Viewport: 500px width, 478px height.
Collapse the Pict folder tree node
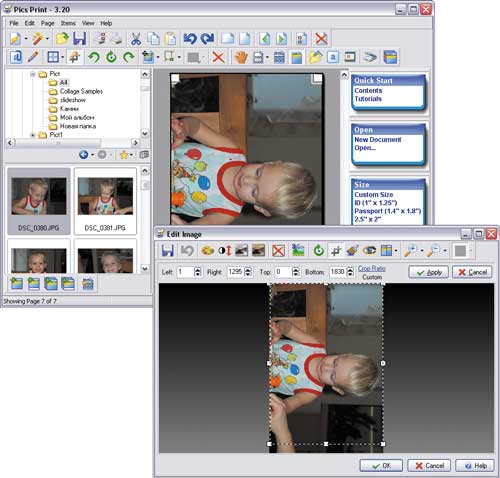(x=32, y=74)
